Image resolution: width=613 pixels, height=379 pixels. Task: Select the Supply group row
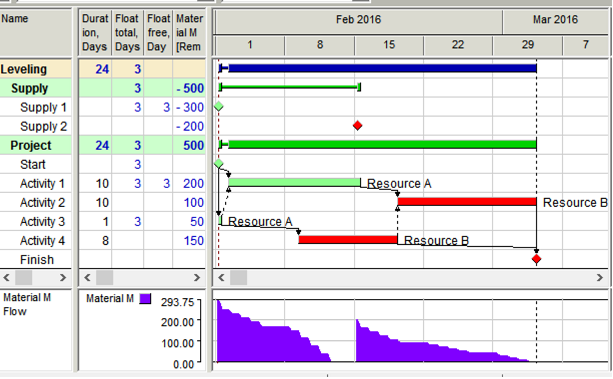pyautogui.click(x=36, y=88)
